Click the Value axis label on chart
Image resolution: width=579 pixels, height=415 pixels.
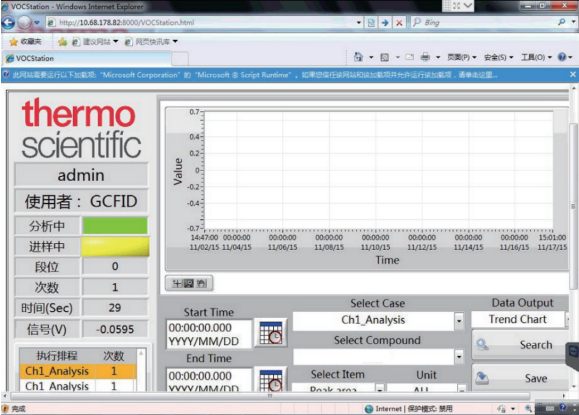tap(178, 172)
